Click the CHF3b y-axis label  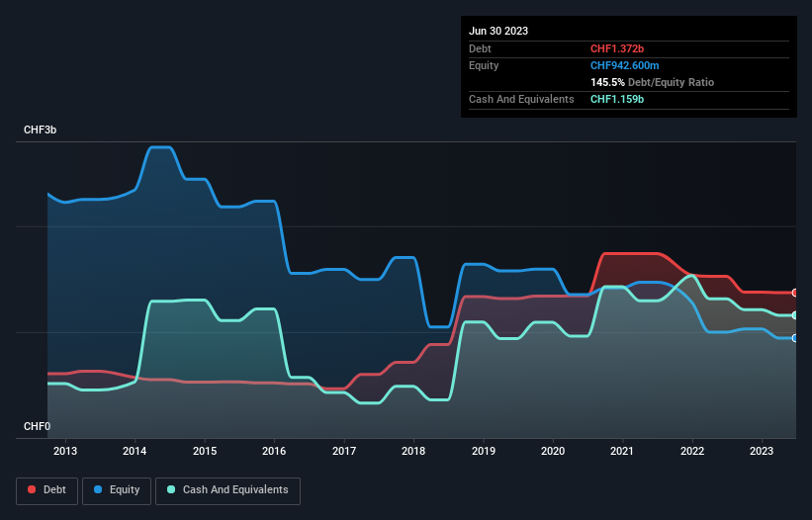coord(40,130)
